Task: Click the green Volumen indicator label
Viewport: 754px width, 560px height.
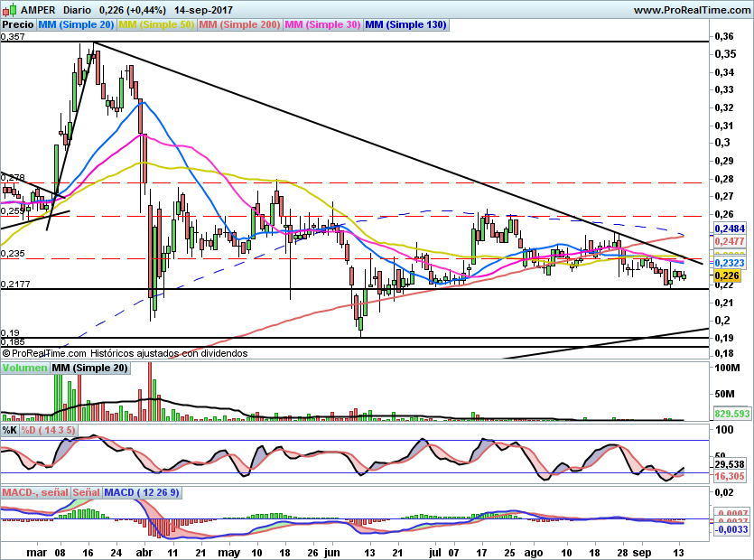Action: pyautogui.click(x=24, y=369)
